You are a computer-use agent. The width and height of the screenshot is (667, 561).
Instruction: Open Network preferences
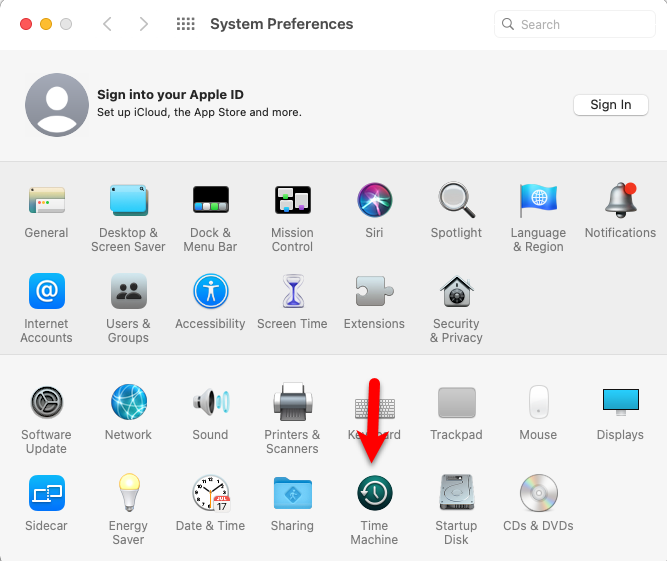click(128, 403)
